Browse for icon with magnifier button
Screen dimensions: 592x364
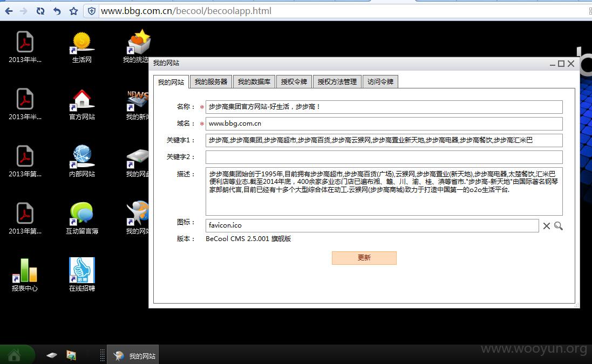[x=559, y=226]
